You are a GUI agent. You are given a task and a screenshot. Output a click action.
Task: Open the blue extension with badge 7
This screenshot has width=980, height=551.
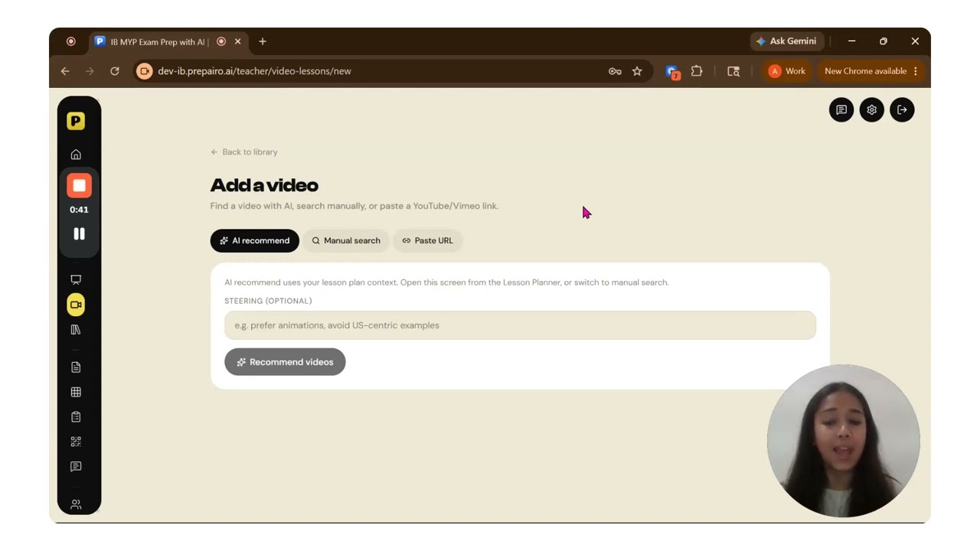click(x=672, y=71)
